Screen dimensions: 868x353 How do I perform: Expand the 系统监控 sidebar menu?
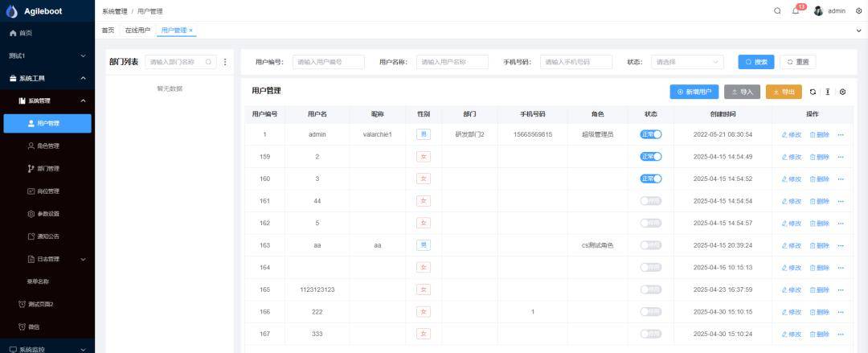[47, 349]
